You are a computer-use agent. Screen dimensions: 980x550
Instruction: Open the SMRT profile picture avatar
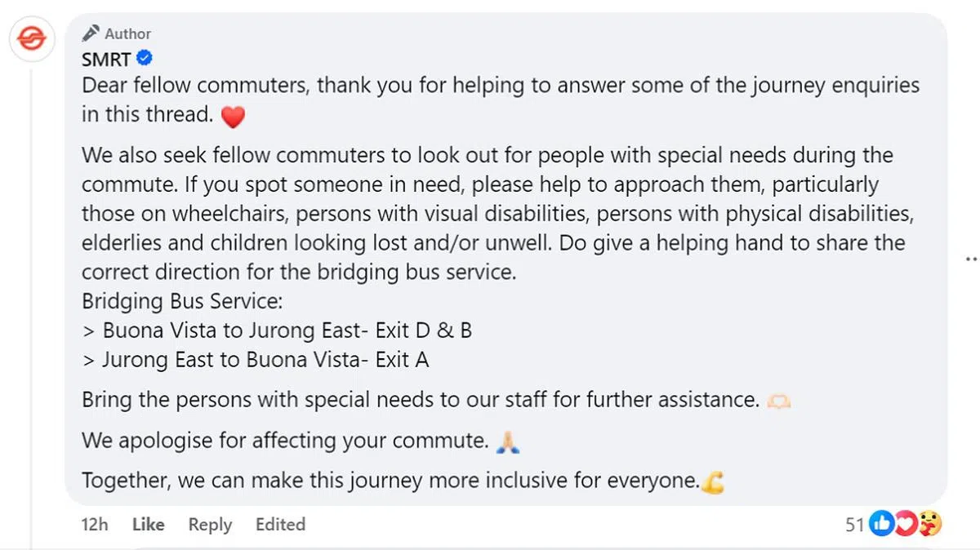[32, 39]
